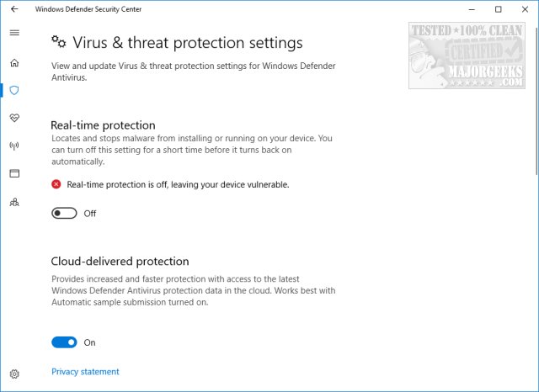Open Firewall & network protection antenna icon
The height and width of the screenshot is (392, 539).
click(x=14, y=146)
